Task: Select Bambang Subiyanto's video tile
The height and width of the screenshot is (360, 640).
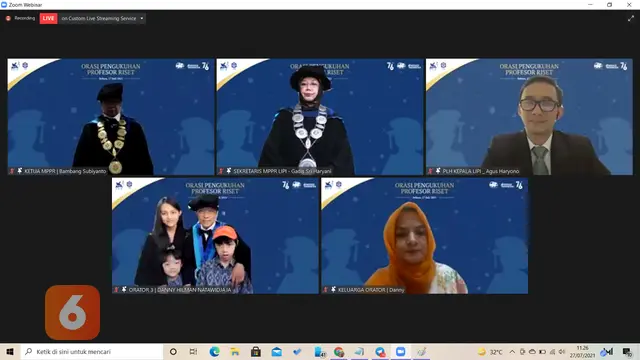Action: coord(111,117)
